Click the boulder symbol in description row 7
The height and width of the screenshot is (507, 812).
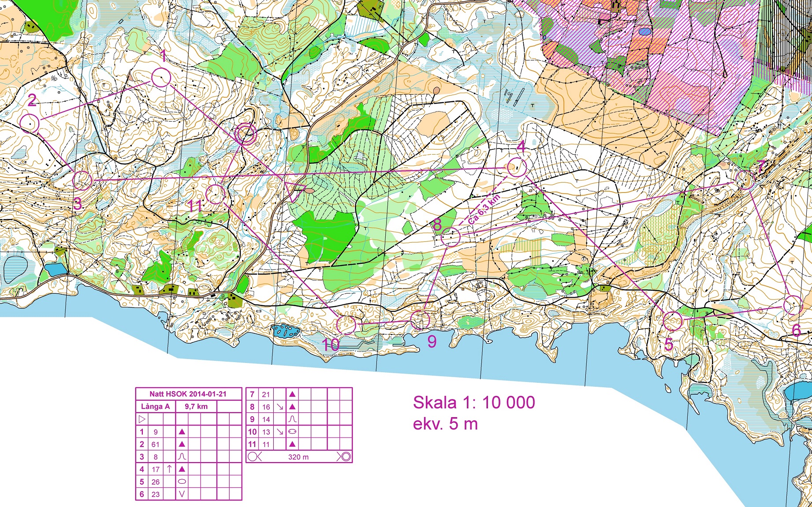[292, 394]
